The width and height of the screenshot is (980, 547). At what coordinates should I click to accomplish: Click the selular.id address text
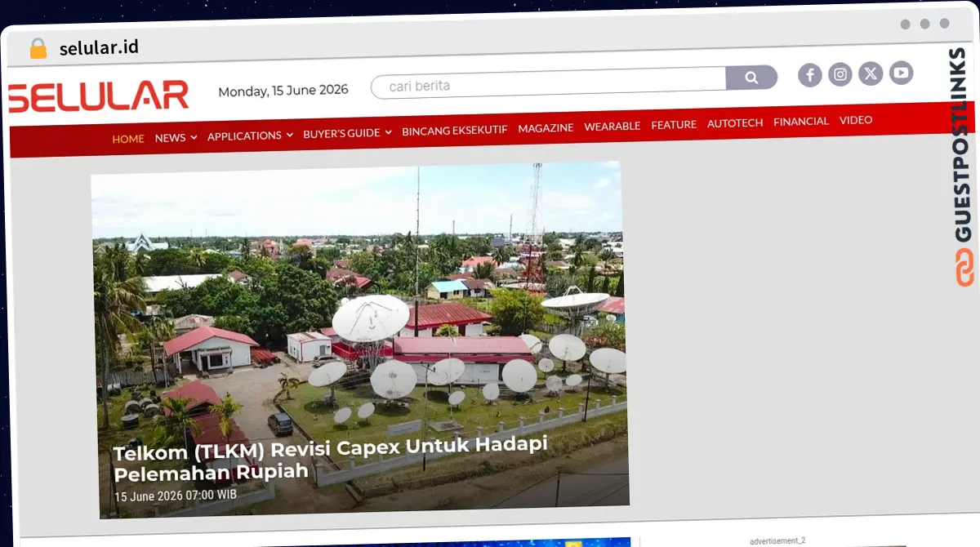[99, 48]
